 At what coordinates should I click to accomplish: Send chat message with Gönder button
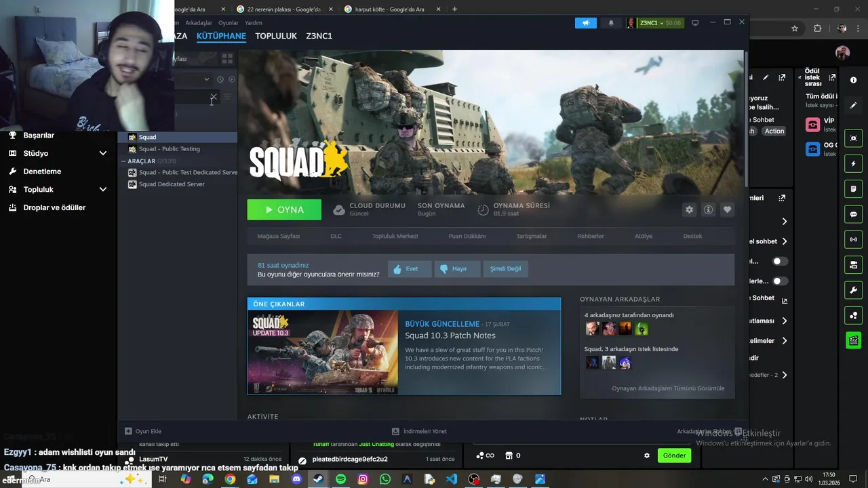674,455
